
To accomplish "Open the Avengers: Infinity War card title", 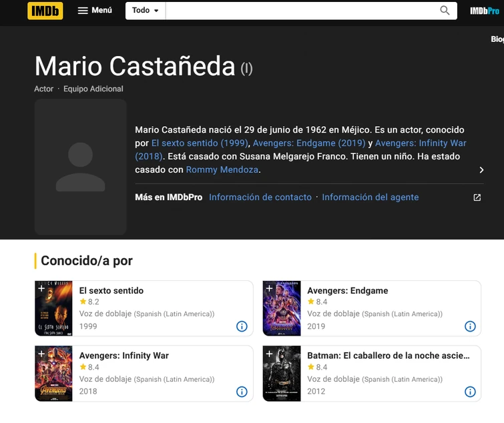I will [x=123, y=356].
